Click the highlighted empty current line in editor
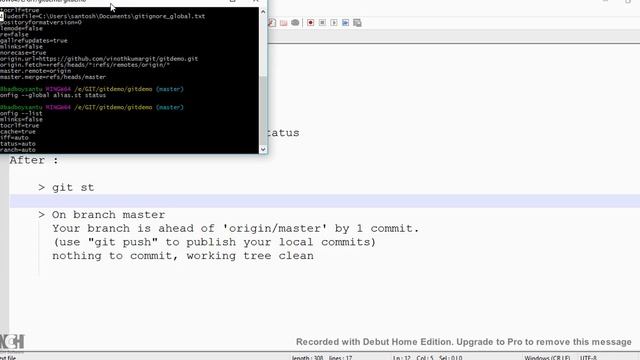Image resolution: width=640 pixels, height=360 pixels. 324,201
